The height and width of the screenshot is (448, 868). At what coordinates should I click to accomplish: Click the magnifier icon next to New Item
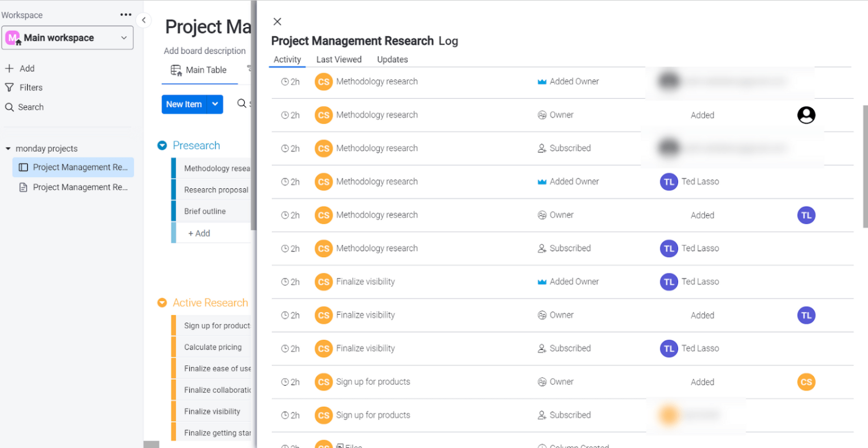click(x=242, y=104)
